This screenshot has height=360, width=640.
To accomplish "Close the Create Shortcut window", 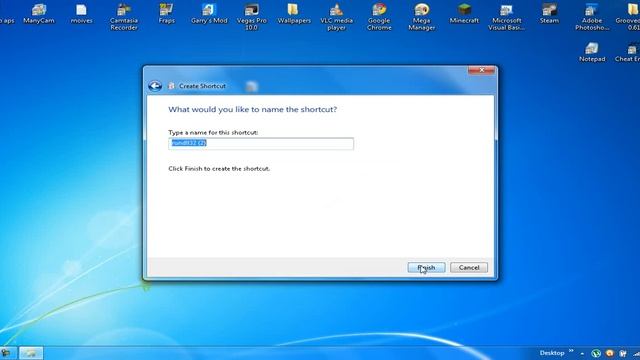I will pyautogui.click(x=481, y=70).
